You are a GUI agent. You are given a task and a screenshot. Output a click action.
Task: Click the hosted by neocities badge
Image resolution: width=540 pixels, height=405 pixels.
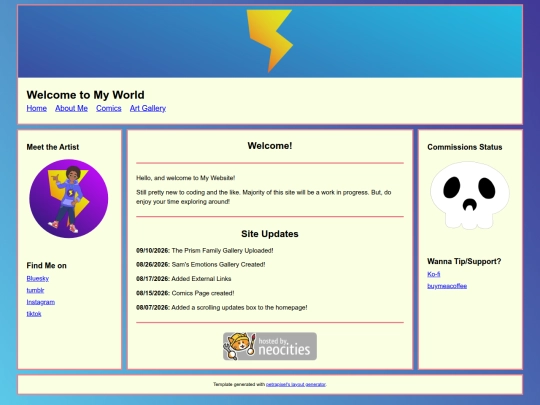(x=270, y=346)
